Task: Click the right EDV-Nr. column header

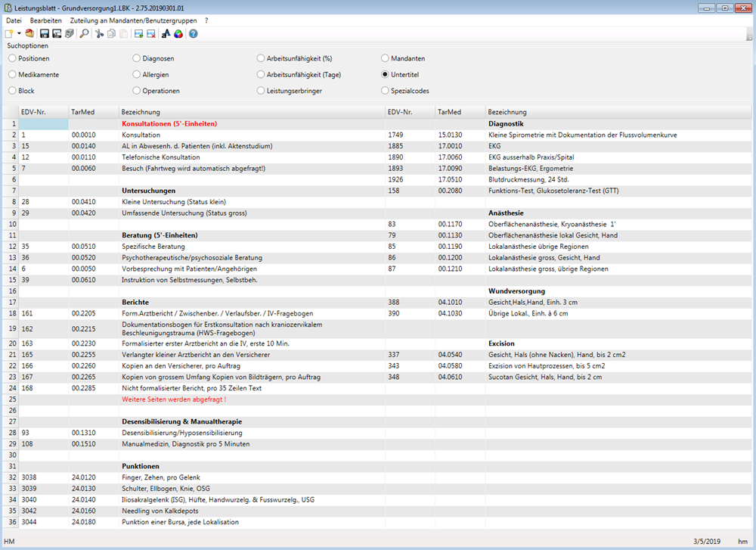Action: [411, 112]
